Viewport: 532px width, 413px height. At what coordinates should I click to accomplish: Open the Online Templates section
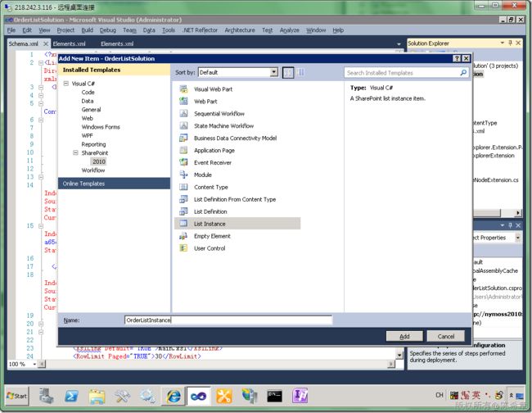click(115, 184)
